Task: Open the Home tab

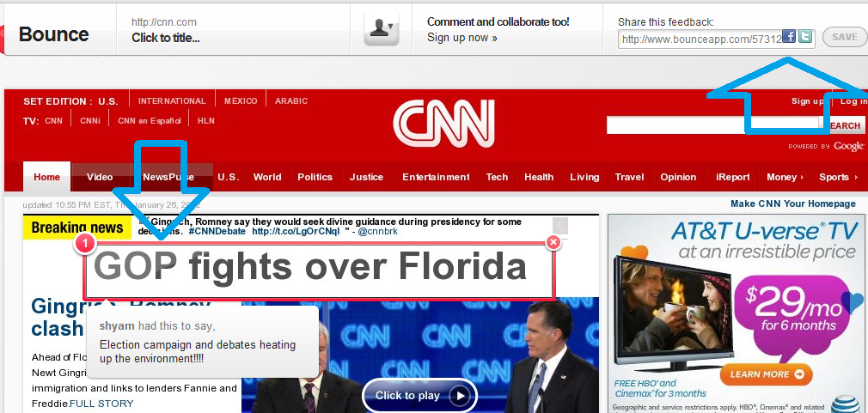Action: coord(46,177)
